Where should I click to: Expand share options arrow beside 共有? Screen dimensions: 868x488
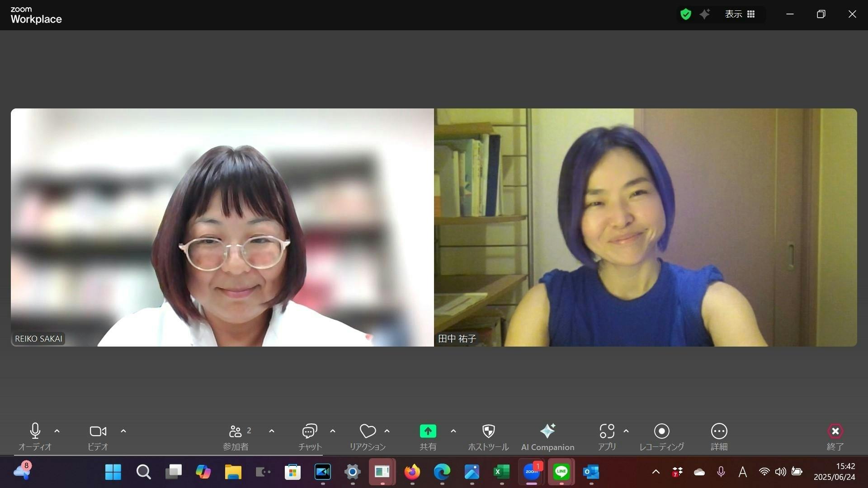[453, 431]
